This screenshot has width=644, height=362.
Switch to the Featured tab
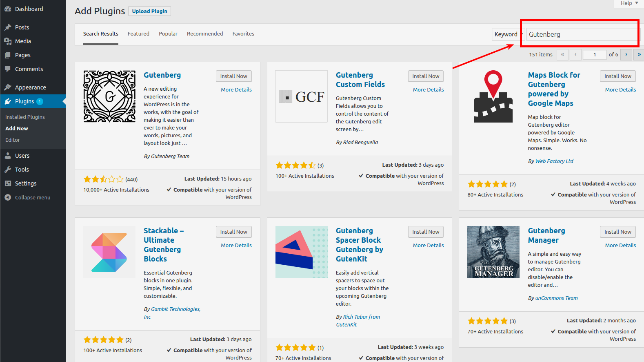(x=138, y=34)
